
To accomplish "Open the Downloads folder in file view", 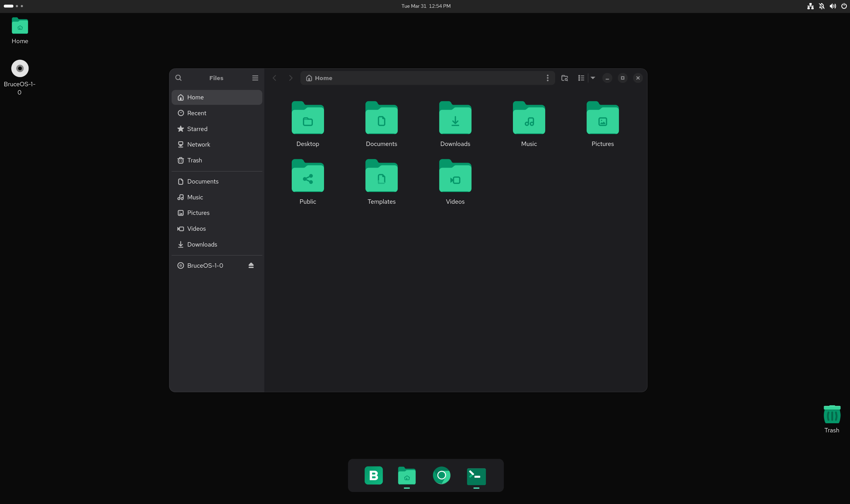I will point(455,118).
